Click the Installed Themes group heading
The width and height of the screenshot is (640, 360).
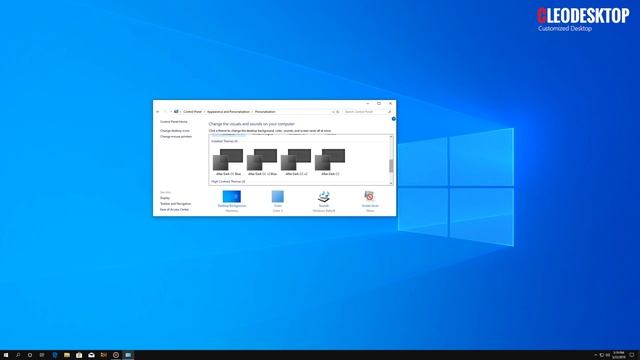coord(224,141)
